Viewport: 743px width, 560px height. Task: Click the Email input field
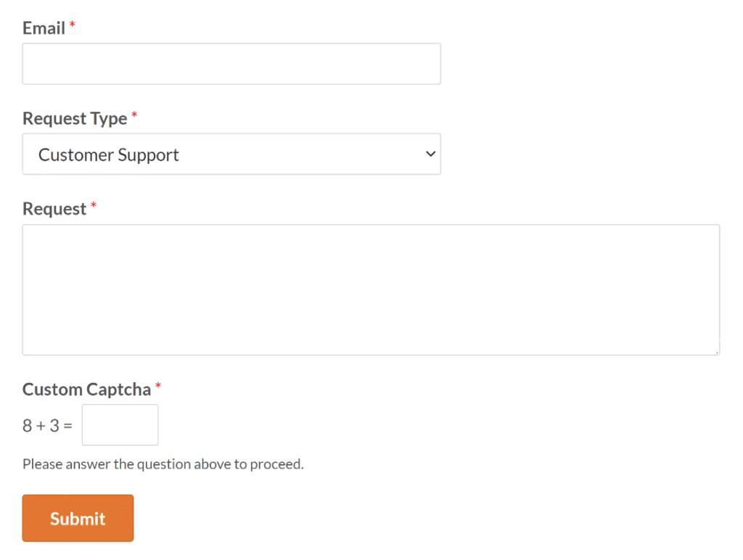click(231, 64)
